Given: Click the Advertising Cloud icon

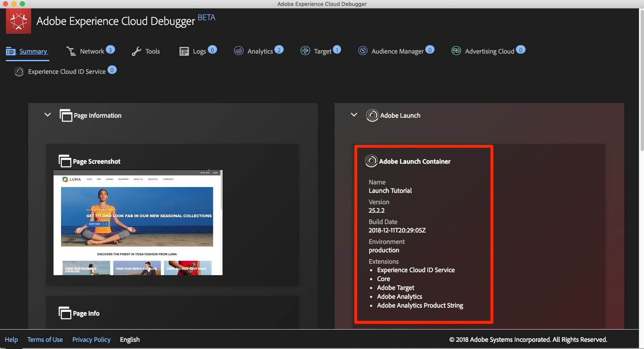Looking at the screenshot, I should tap(456, 51).
